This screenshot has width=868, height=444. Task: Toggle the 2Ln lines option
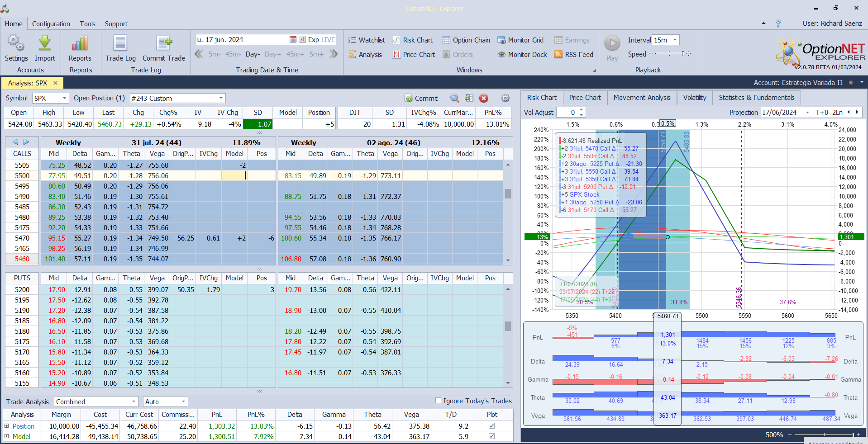837,112
